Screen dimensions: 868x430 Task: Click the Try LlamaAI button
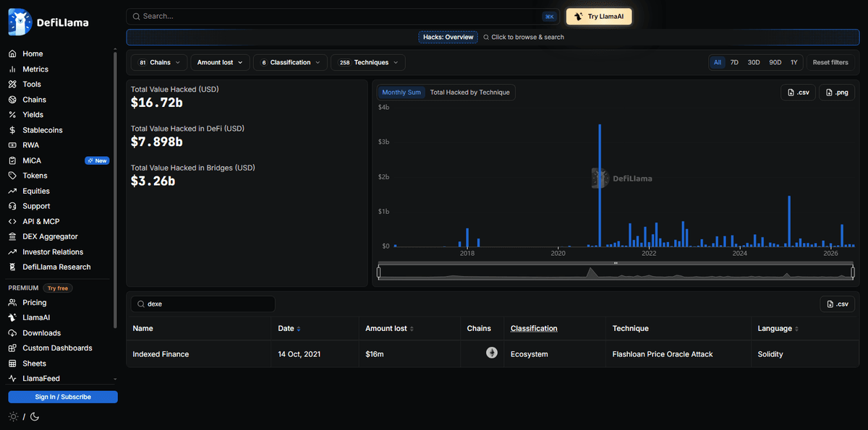pyautogui.click(x=599, y=17)
